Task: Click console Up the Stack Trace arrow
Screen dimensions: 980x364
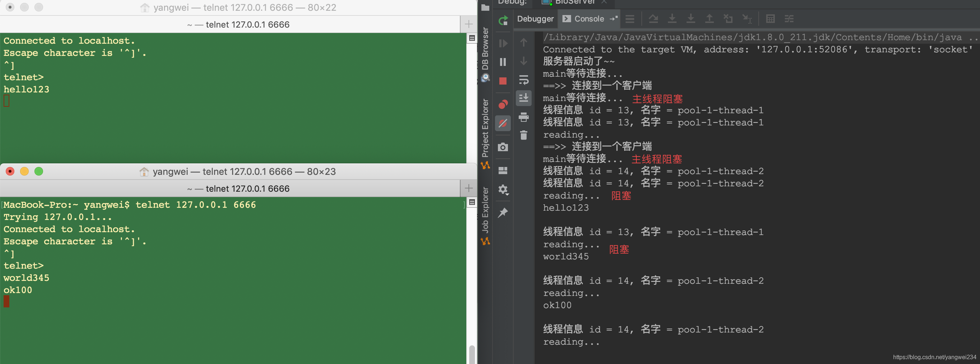Action: (x=524, y=43)
